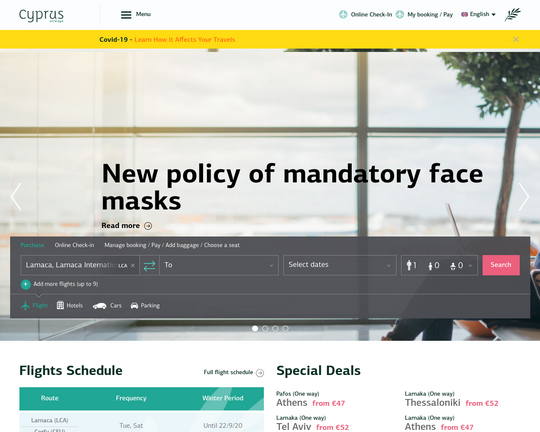Dismiss the Covid-19 yellow banner
Image resolution: width=540 pixels, height=432 pixels.
coord(516,39)
